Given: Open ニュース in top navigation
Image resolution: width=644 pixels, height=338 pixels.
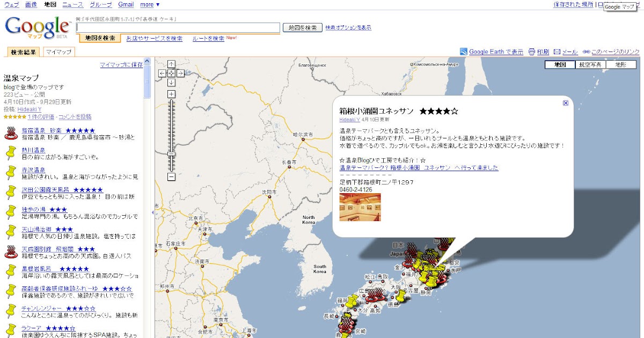Looking at the screenshot, I should (x=73, y=4).
